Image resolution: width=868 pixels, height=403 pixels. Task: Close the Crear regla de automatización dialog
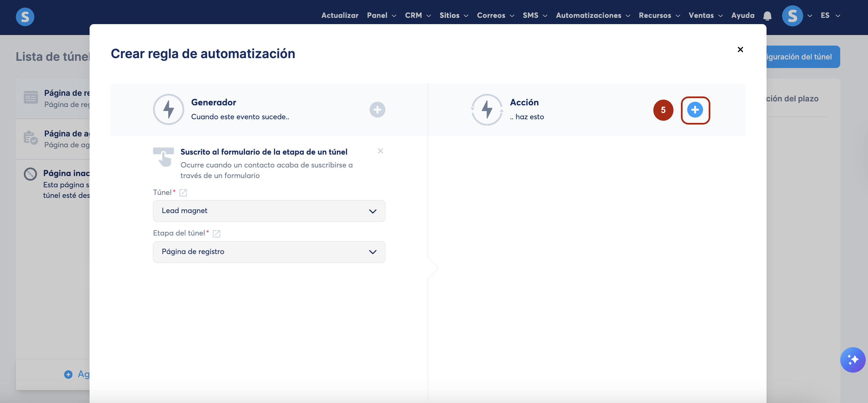(740, 50)
